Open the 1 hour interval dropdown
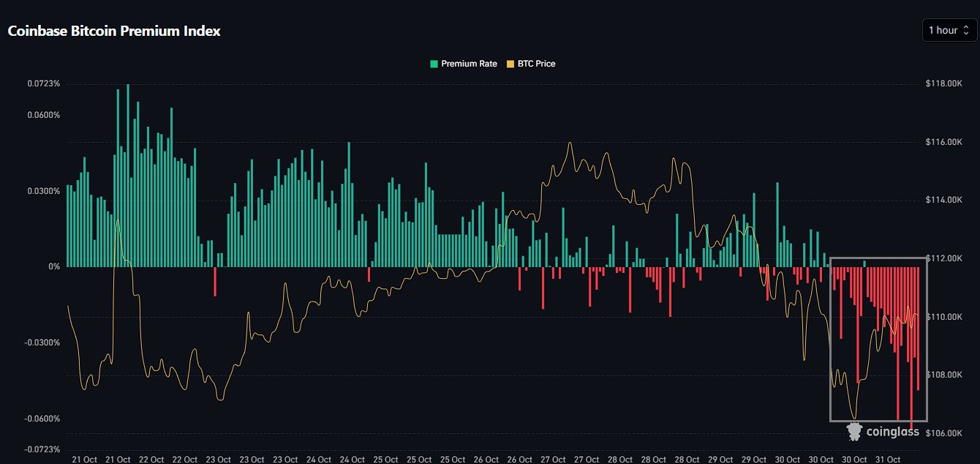 click(x=949, y=30)
